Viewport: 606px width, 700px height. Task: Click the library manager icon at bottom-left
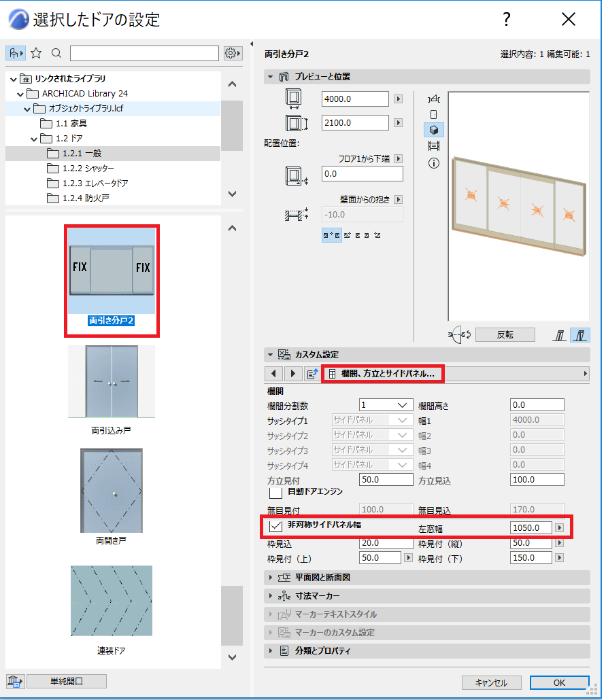[x=15, y=682]
